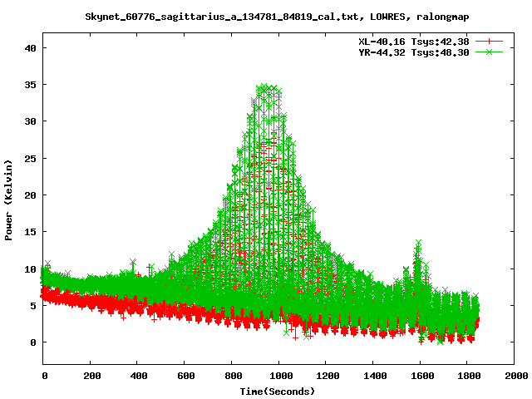
Task: Click the green YR legend line sample
Action: coord(489,52)
